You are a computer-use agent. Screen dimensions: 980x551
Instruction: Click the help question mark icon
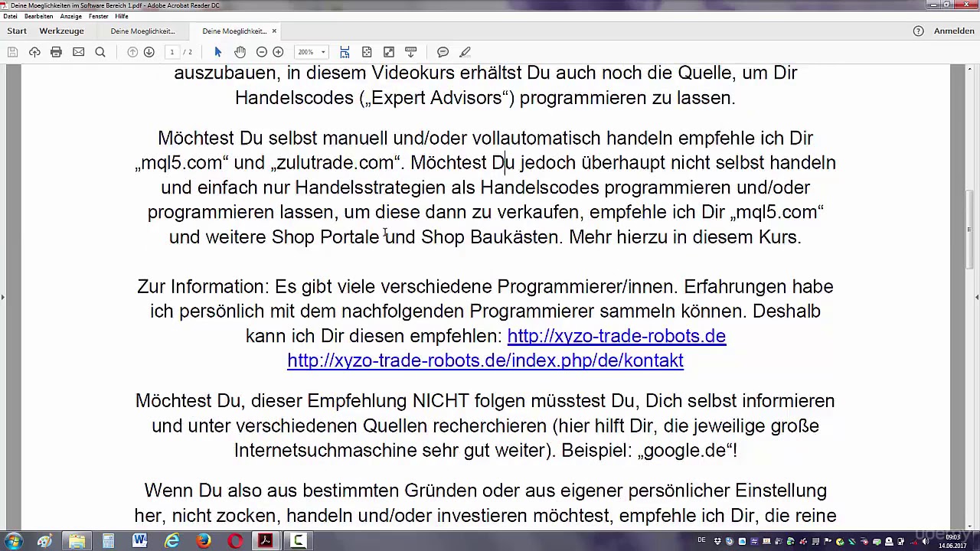point(918,31)
